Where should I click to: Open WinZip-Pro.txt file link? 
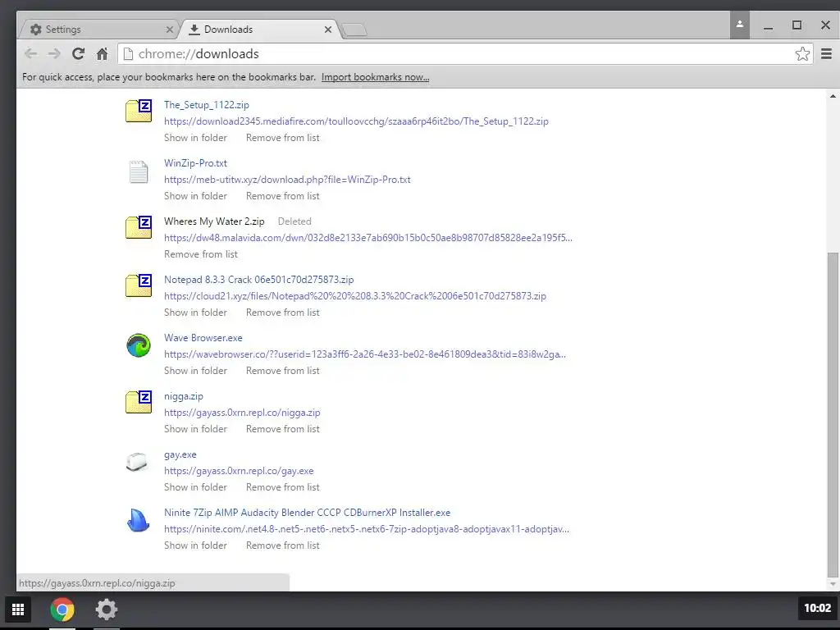click(x=195, y=163)
